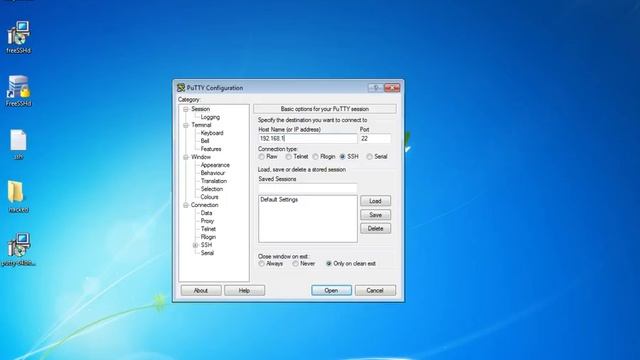Save the current session
The image size is (640, 360).
pos(375,215)
